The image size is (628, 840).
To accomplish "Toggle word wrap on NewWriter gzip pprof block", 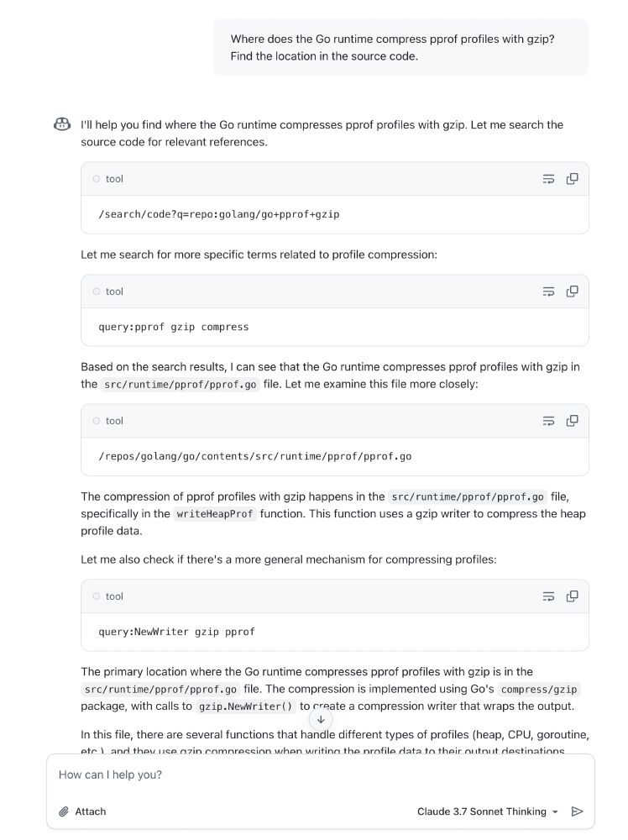I will (548, 596).
